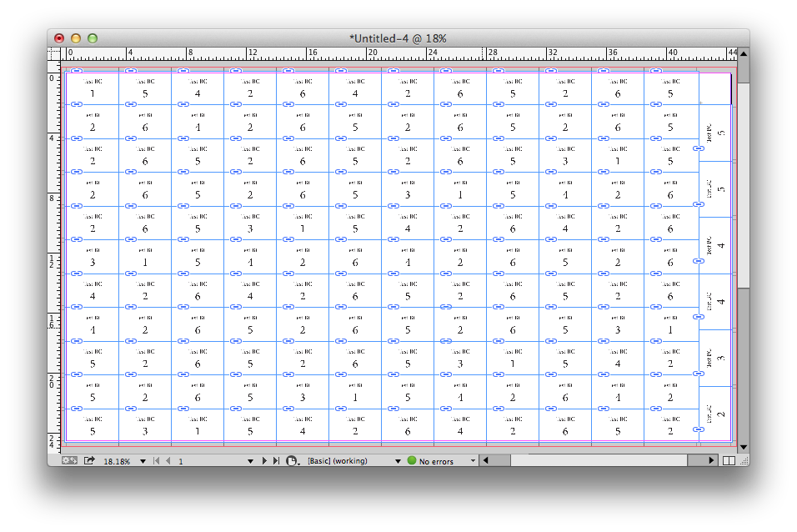Open the No errors preflight options dropdown
797x532 pixels.
pyautogui.click(x=474, y=460)
